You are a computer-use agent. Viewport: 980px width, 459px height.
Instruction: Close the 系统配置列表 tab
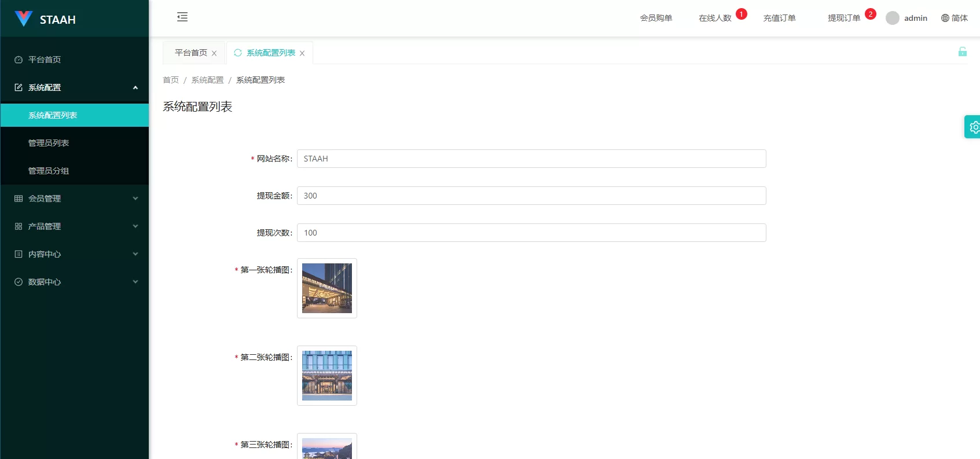tap(302, 53)
